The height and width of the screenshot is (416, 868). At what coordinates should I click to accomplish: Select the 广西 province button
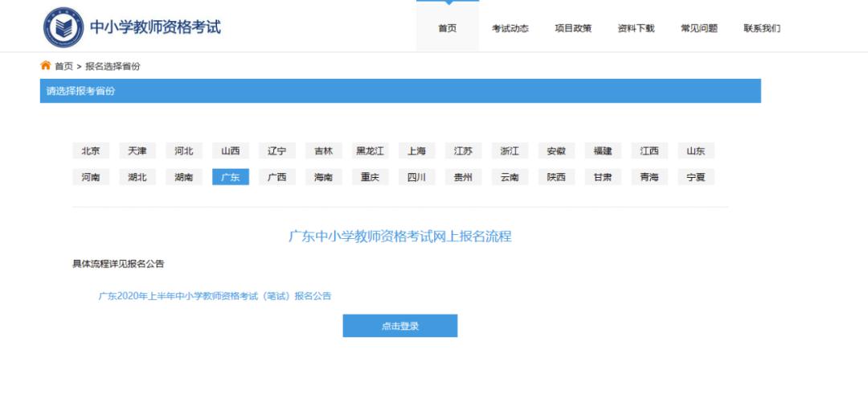click(276, 177)
